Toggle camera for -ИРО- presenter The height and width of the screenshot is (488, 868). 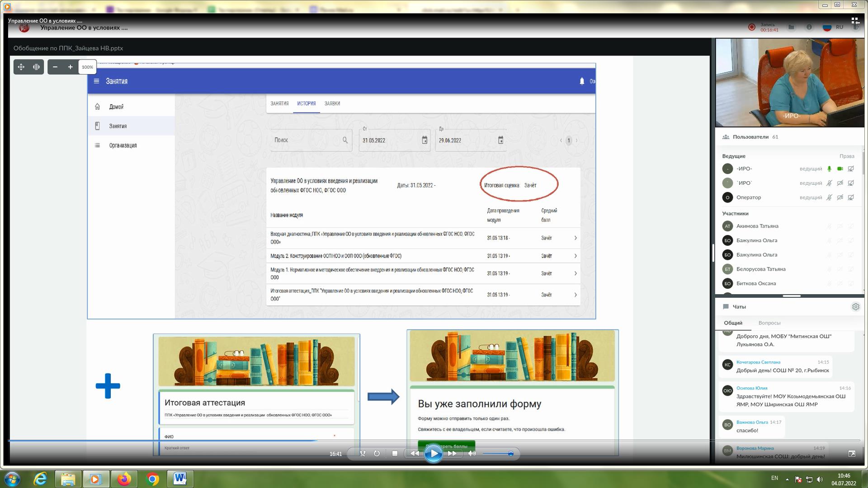point(840,169)
